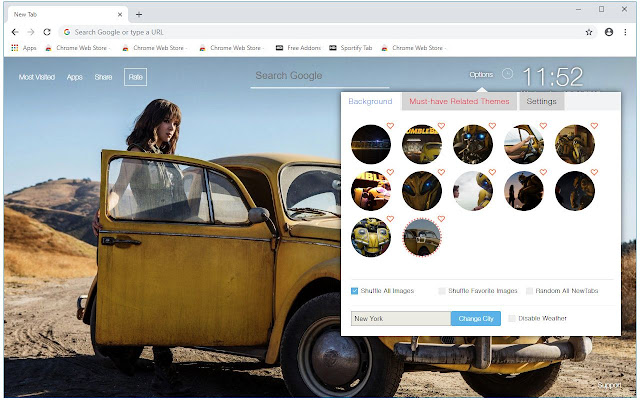The image size is (640, 400).
Task: Favorite the yellow robot head thumbnail heart
Action: point(390,219)
